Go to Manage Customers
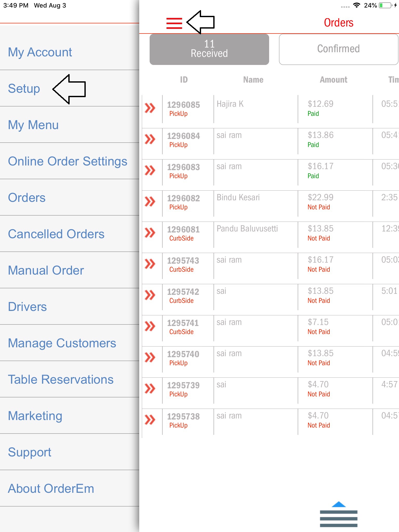Image resolution: width=399 pixels, height=532 pixels. [62, 343]
